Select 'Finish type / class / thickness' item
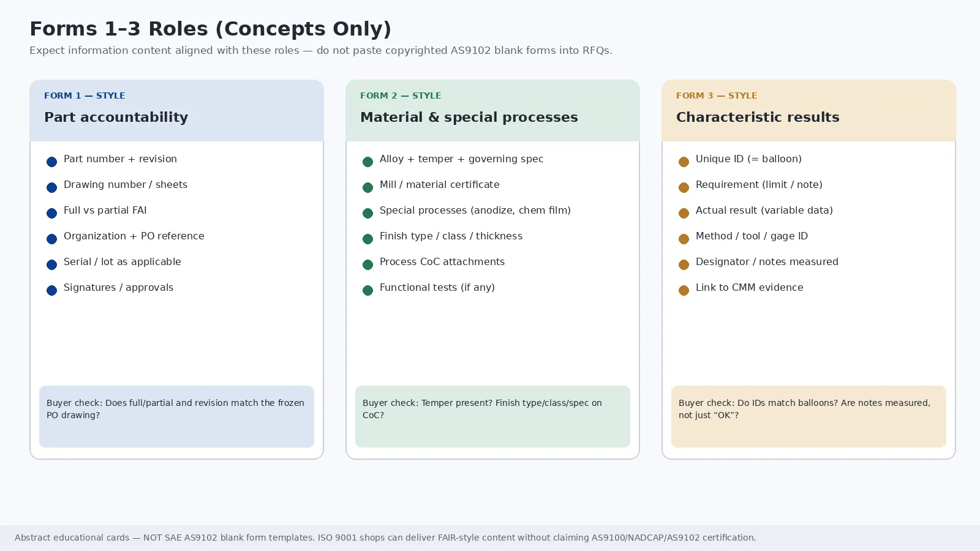 (451, 236)
